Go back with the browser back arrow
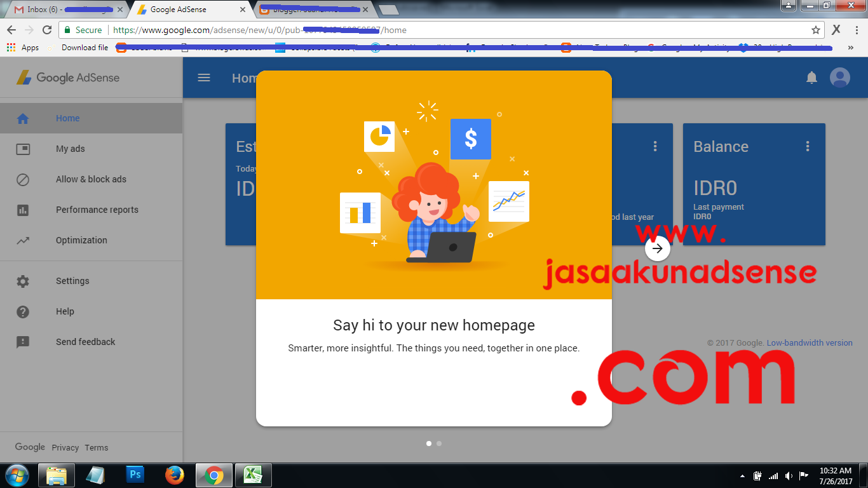 [11, 30]
